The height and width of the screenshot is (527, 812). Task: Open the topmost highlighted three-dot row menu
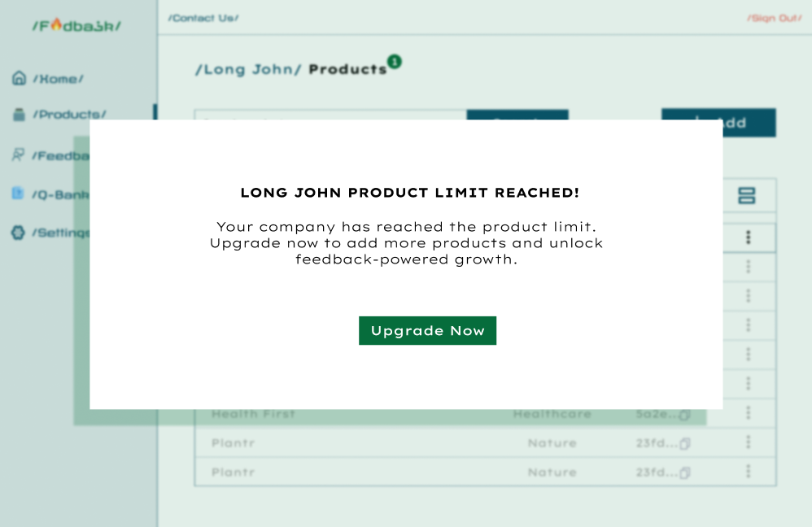(748, 237)
